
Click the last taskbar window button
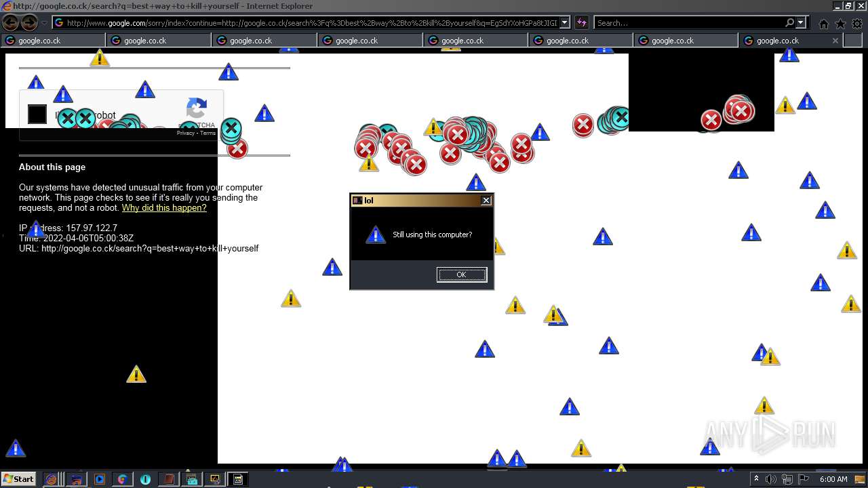pos(238,479)
